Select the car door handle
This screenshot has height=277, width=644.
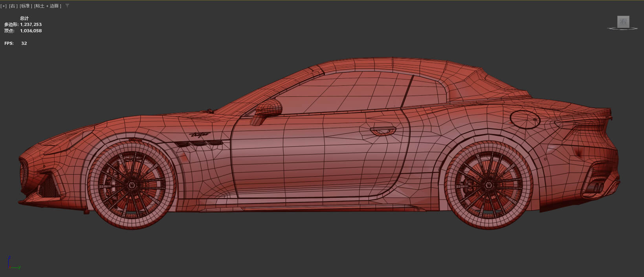pos(383,131)
